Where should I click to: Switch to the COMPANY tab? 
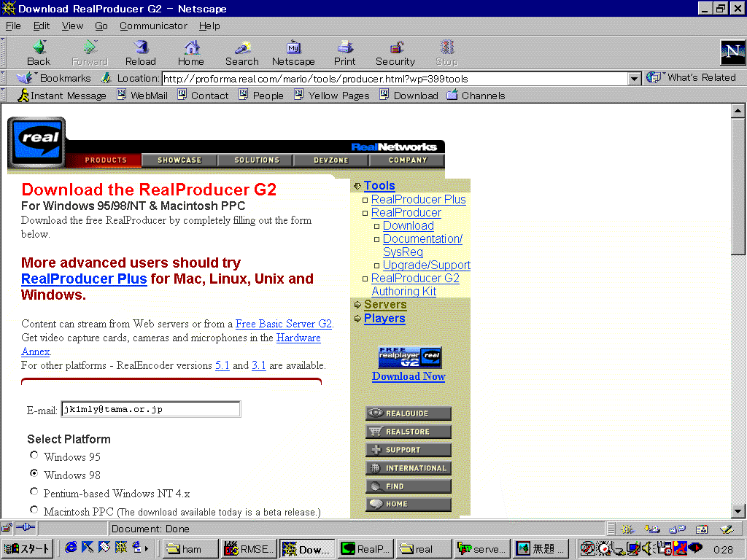tap(408, 160)
